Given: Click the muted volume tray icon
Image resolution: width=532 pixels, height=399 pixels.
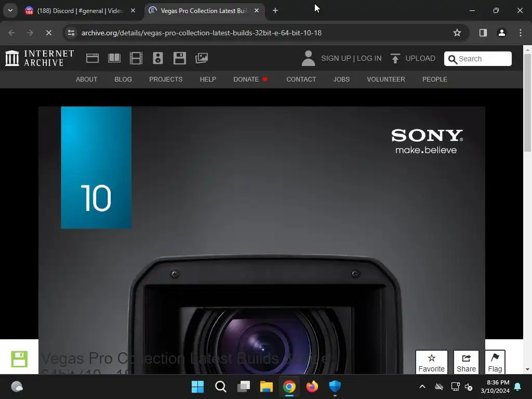Looking at the screenshot, I should tap(469, 387).
